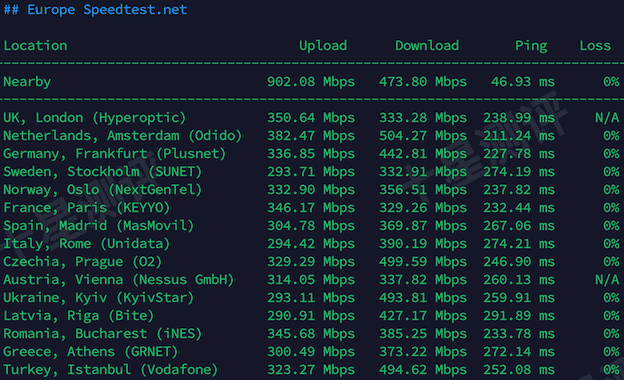The width and height of the screenshot is (624, 380).
Task: Click the 'Nearby' row label
Action: [x=27, y=82]
